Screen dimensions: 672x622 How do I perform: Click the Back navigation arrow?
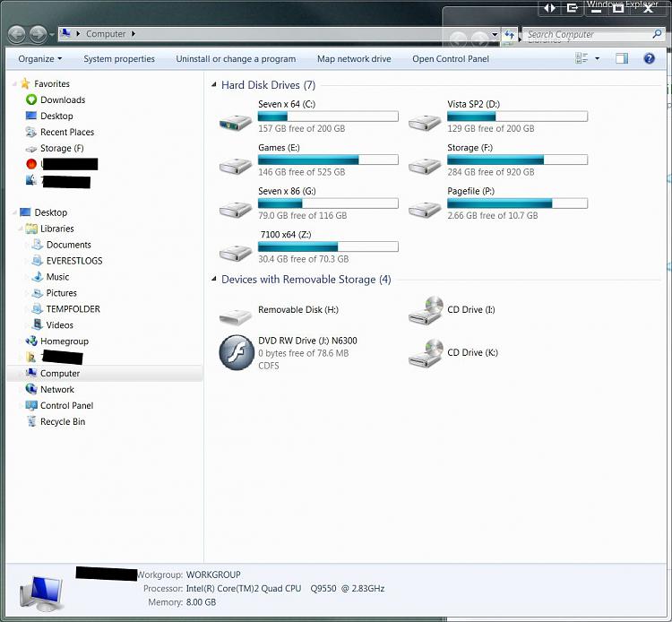(17, 34)
